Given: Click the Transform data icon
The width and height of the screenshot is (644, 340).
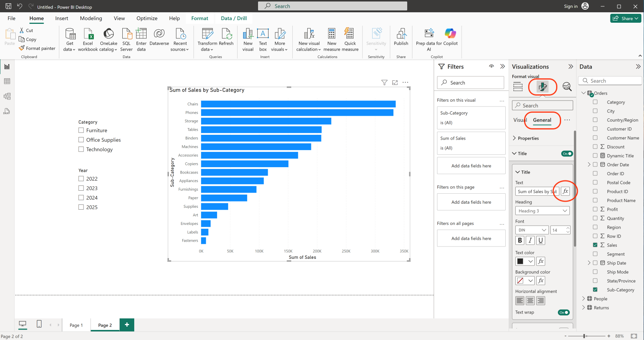Looking at the screenshot, I should point(207,34).
